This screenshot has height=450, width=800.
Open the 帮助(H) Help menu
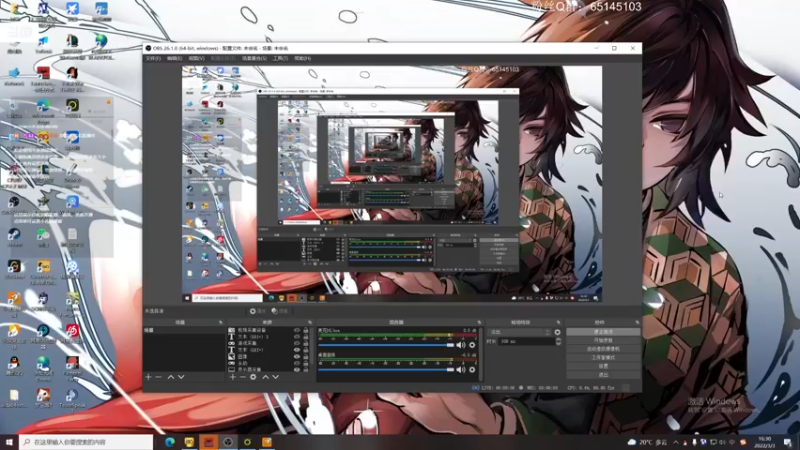pos(303,59)
